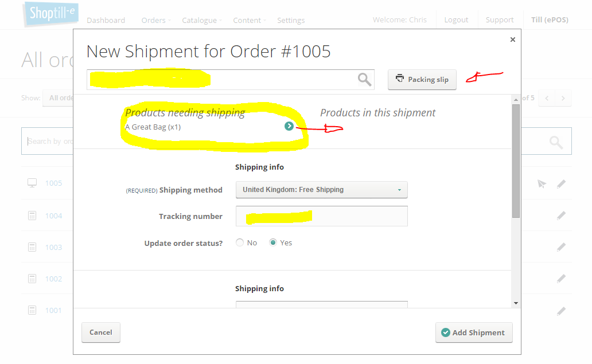The height and width of the screenshot is (364, 592).
Task: Click the edit pencil for order 1002
Action: pyautogui.click(x=562, y=279)
